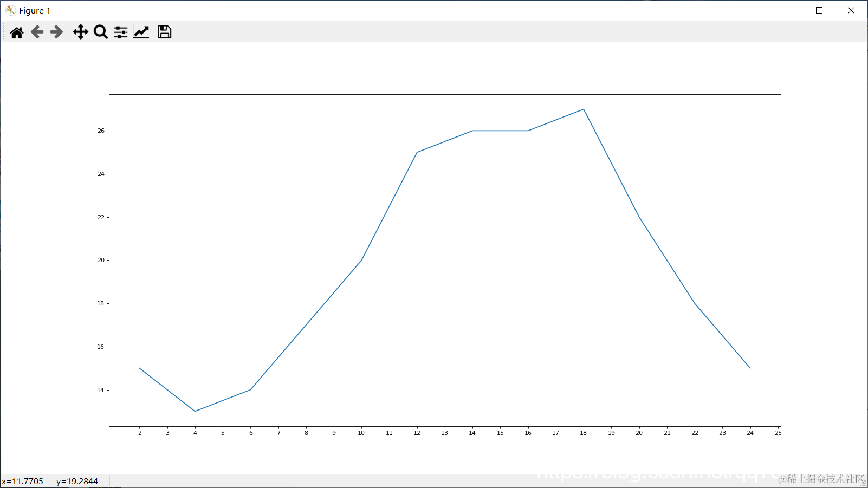This screenshot has height=488, width=868.
Task: Click the x-axis tick label 7
Action: pos(278,433)
